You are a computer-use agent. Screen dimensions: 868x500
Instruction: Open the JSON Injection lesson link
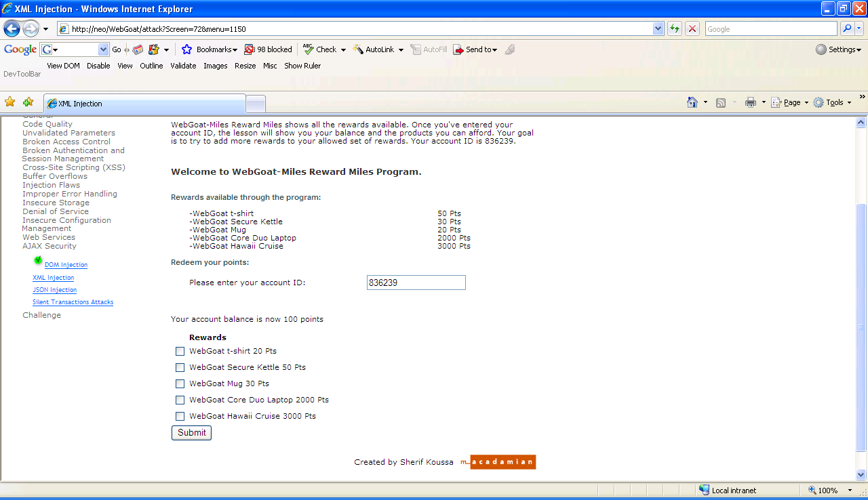pos(55,290)
